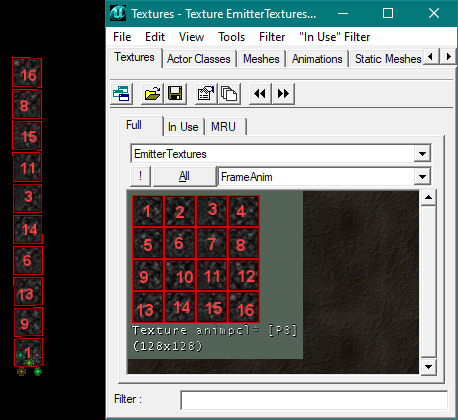Click the duplicate texture icon
458x420 pixels.
[229, 94]
